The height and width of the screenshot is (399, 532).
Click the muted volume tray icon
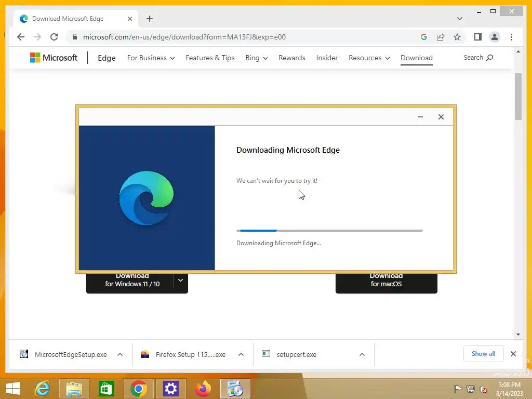coord(483,389)
